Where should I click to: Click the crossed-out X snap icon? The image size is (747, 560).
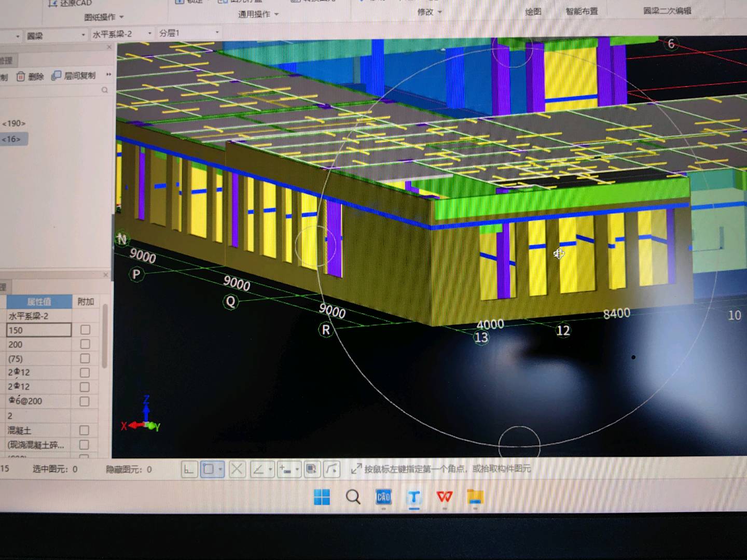pyautogui.click(x=237, y=469)
